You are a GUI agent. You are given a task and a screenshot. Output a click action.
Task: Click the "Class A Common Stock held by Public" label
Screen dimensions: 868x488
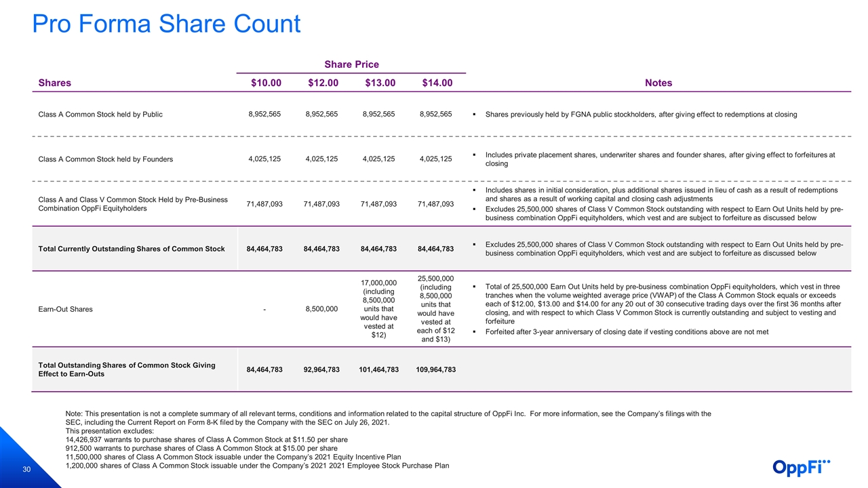click(x=100, y=115)
